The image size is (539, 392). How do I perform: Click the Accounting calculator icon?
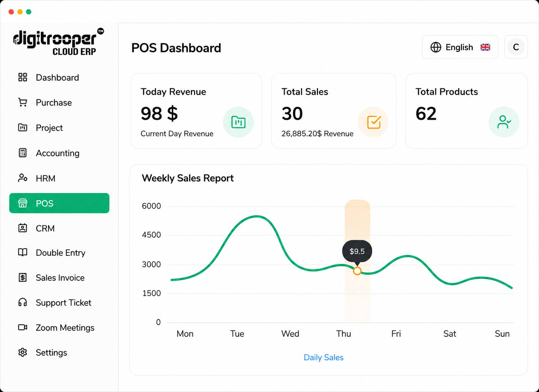[23, 153]
